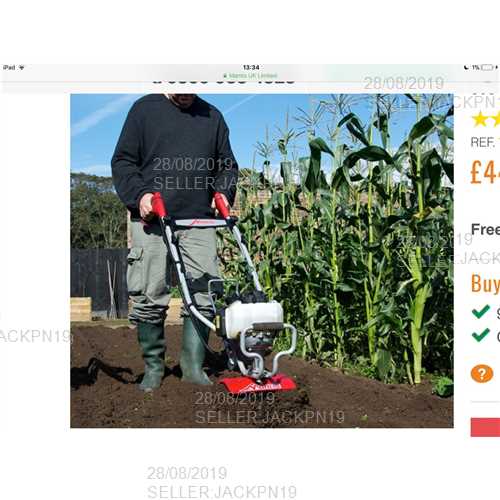The image size is (500, 500).
Task: Tap the Do Not Disturb moon icon
Action: coord(466,68)
